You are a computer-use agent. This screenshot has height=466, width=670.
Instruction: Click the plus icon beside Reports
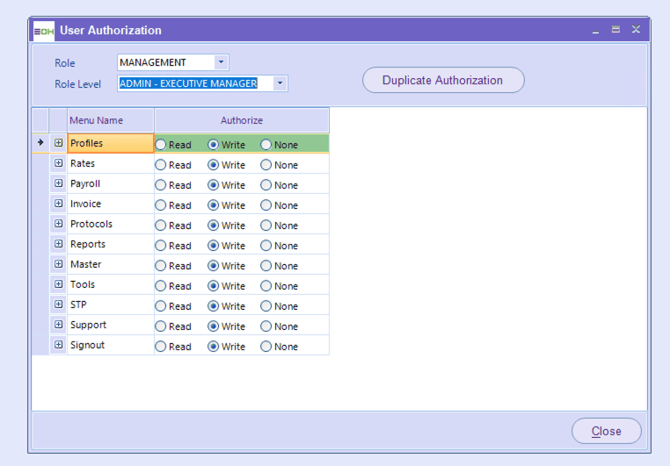(58, 244)
